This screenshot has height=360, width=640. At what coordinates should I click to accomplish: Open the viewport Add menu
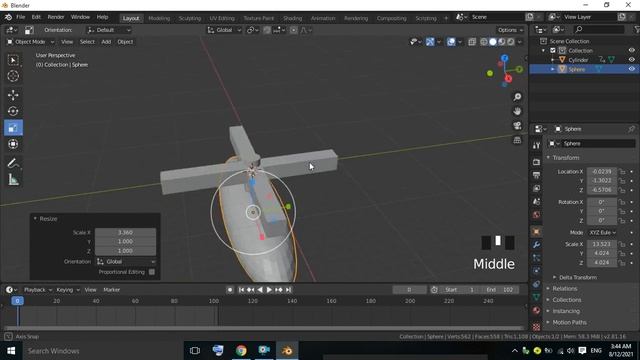click(106, 42)
